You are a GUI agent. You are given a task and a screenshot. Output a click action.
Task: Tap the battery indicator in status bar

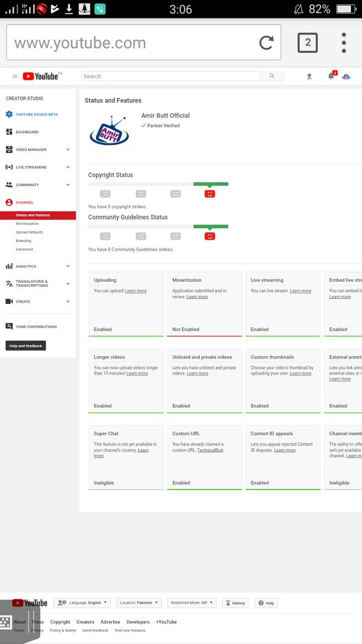[346, 9]
